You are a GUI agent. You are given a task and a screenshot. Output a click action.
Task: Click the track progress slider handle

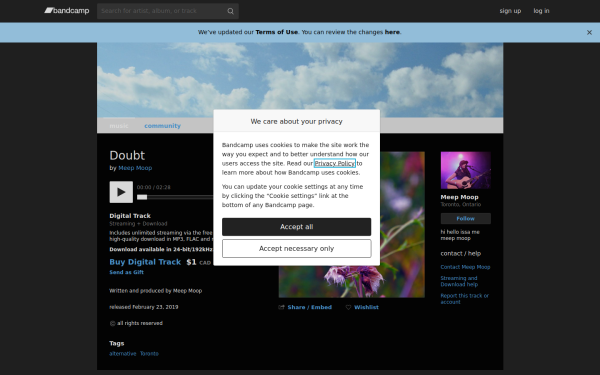click(142, 197)
